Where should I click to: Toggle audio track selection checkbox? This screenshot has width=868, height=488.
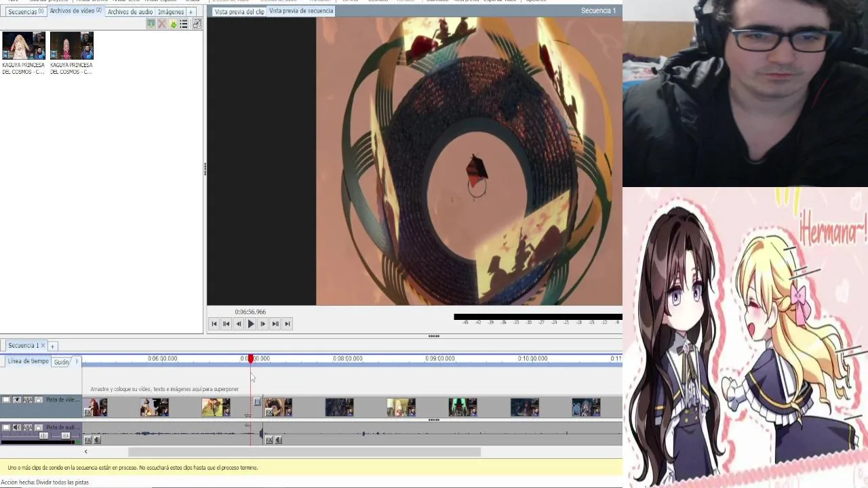pos(6,428)
